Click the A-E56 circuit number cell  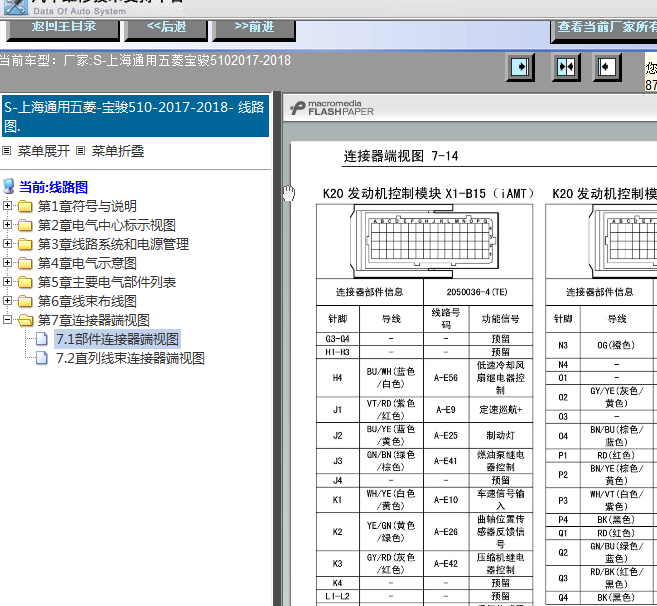tap(446, 378)
